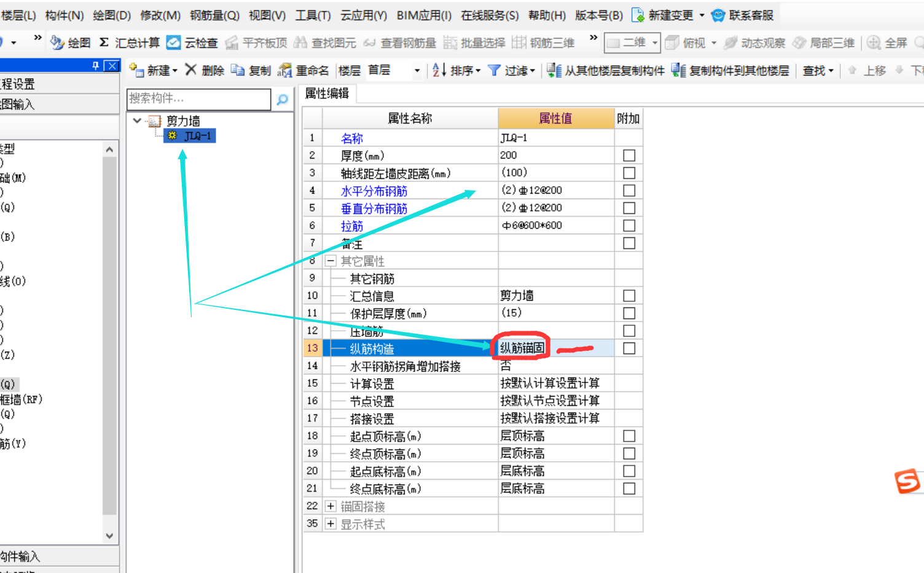924x573 pixels.
Task: Click 联系客服 customer service icon
Action: [x=718, y=15]
